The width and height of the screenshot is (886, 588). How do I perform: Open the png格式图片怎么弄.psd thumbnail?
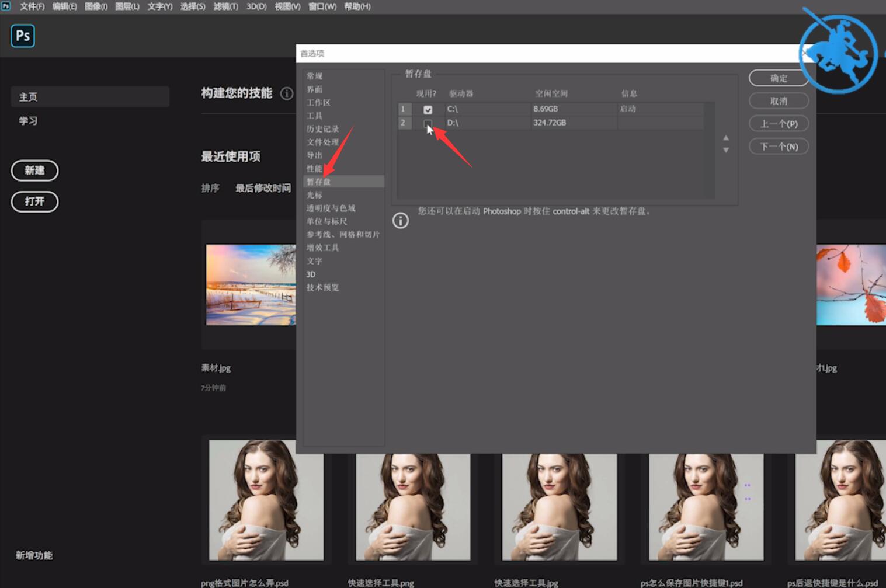pos(266,500)
